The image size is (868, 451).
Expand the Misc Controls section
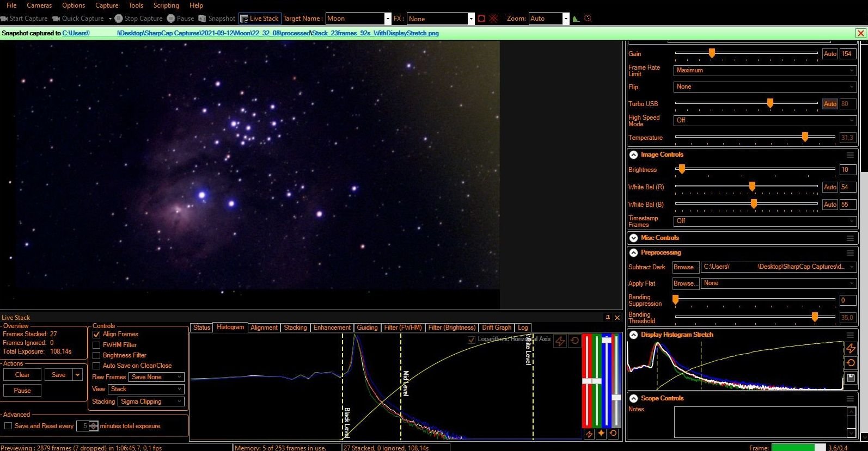coord(633,238)
